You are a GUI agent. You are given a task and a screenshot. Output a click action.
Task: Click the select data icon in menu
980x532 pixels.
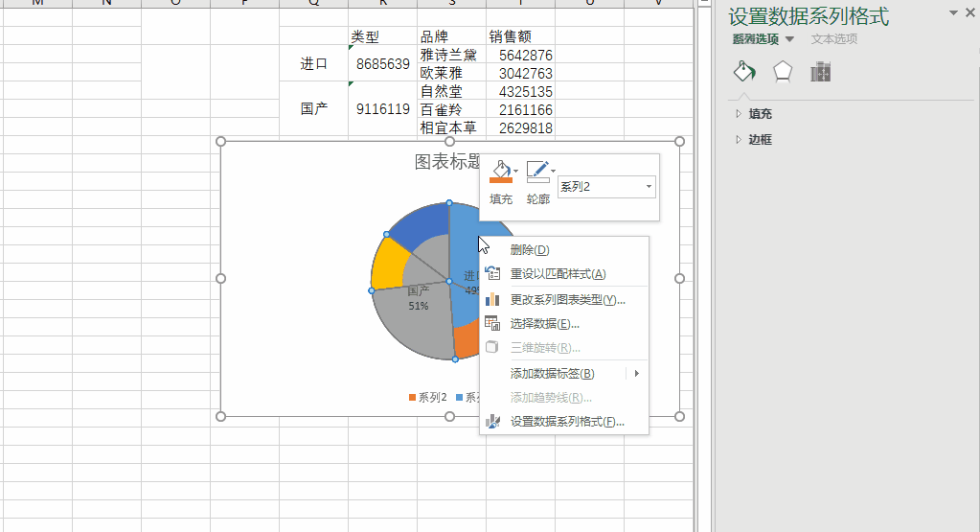point(492,323)
